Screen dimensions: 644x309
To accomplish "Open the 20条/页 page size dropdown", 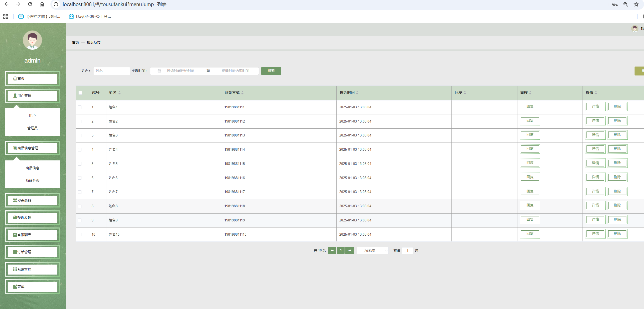I will (x=372, y=251).
